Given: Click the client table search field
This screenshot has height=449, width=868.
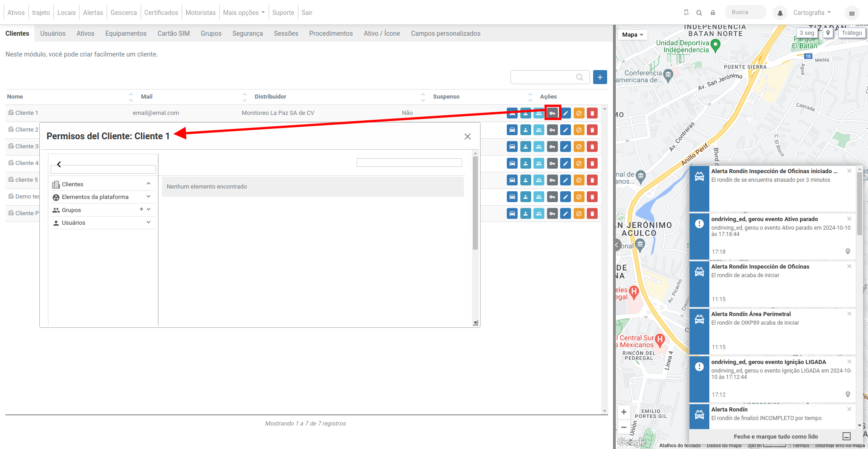Looking at the screenshot, I should point(550,77).
